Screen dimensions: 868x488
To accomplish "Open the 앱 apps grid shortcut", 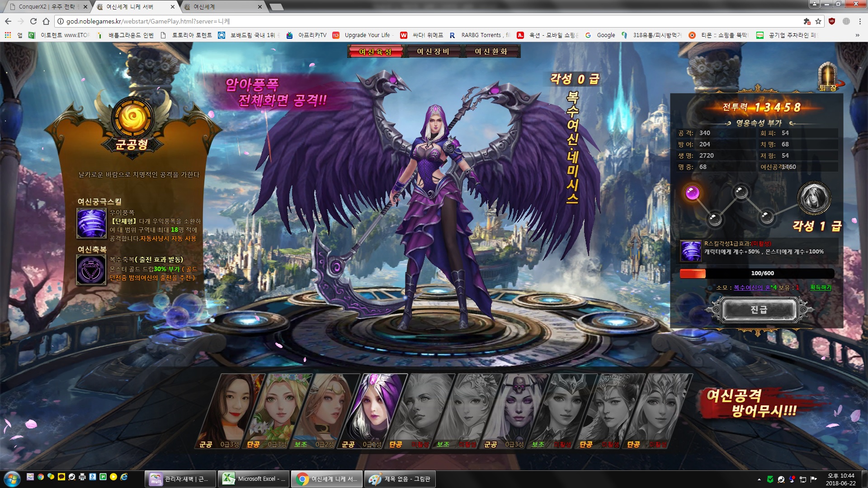I will click(14, 35).
